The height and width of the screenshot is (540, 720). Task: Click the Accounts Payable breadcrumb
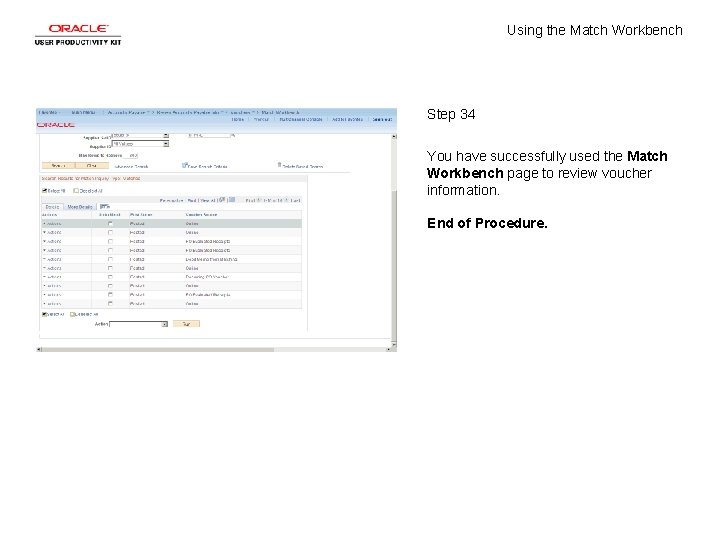[x=127, y=112]
